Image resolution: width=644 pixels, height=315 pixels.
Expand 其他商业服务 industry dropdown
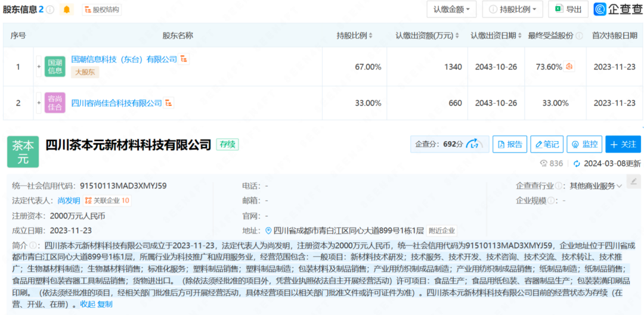pos(619,186)
